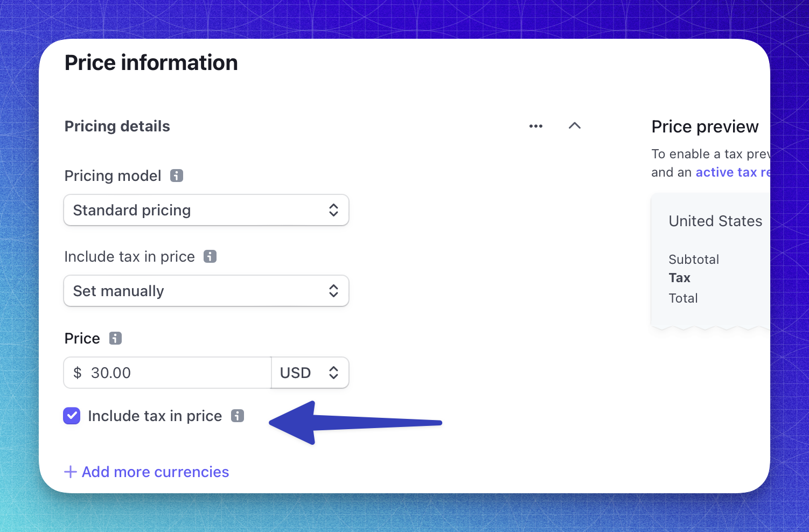Open the USD currency selector
This screenshot has height=532, width=809.
tap(310, 373)
